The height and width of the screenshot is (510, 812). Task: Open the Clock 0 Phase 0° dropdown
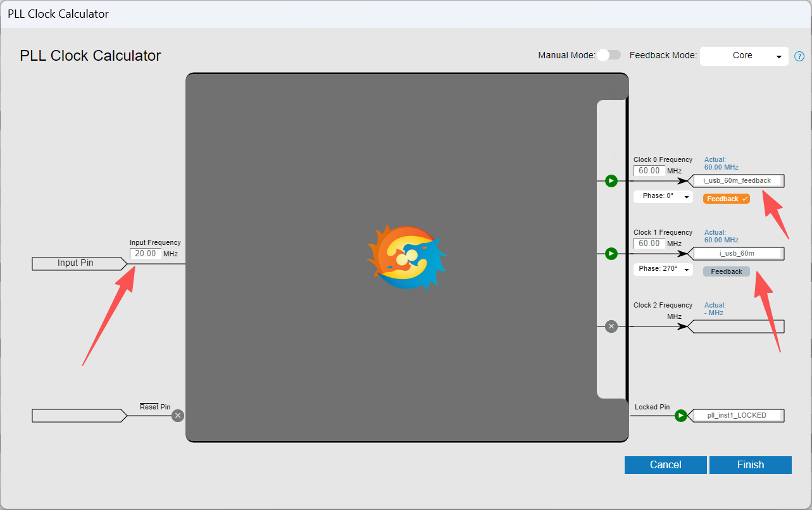(663, 196)
